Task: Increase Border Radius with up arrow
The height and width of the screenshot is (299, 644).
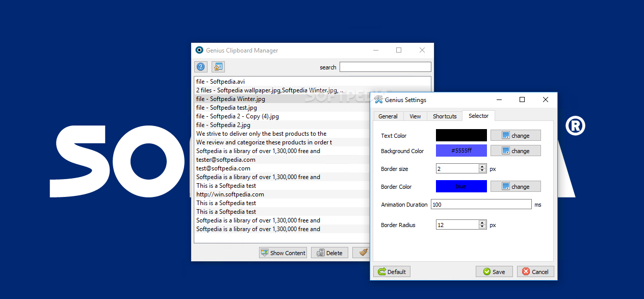Action: coord(482,222)
